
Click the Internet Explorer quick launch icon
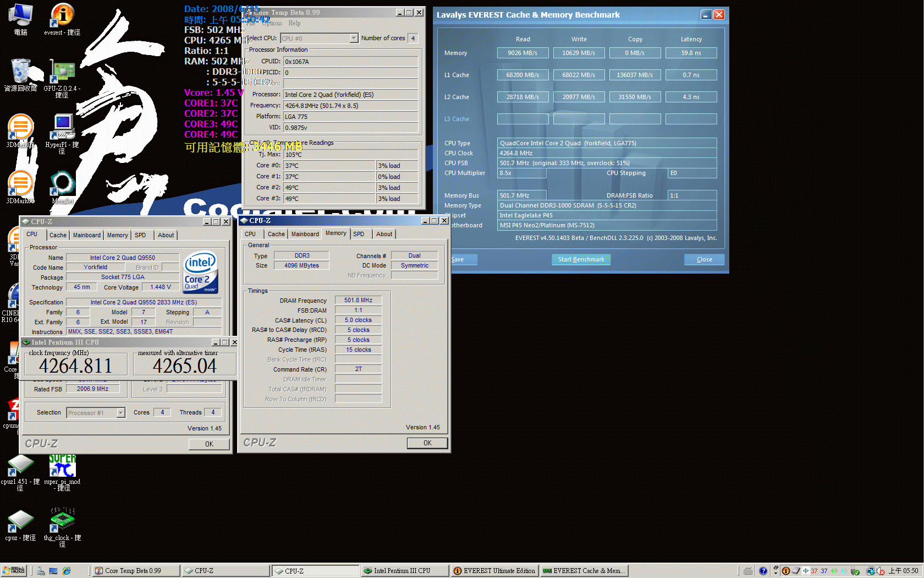click(x=67, y=571)
